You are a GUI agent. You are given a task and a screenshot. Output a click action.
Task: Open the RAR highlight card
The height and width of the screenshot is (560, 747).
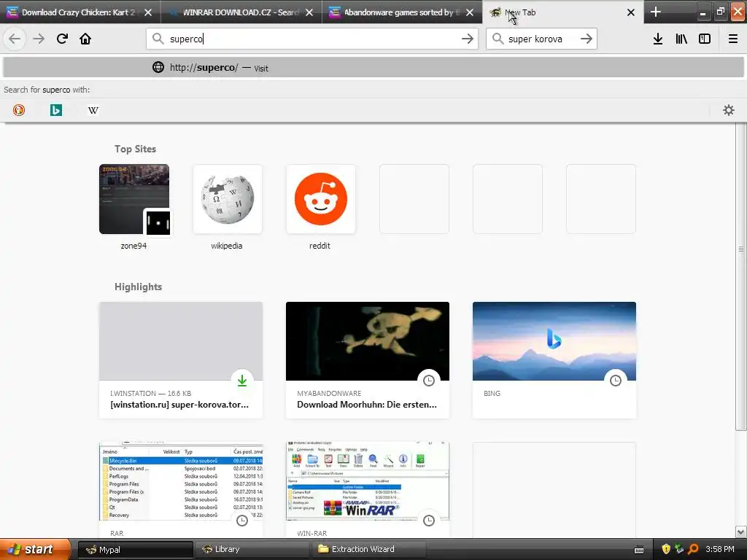coord(181,489)
